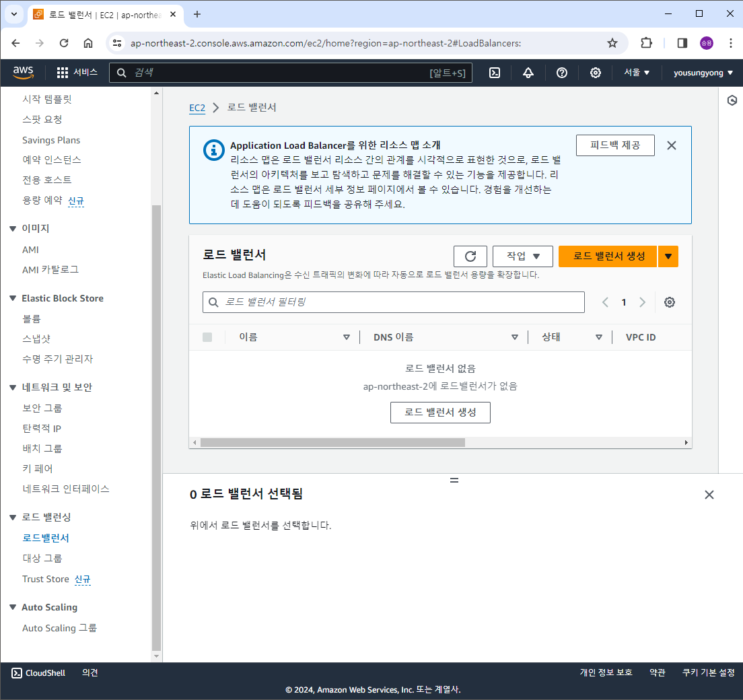This screenshot has width=743, height=700.
Task: Click the orange 로드 밸런서 생성 button
Action: click(x=608, y=256)
